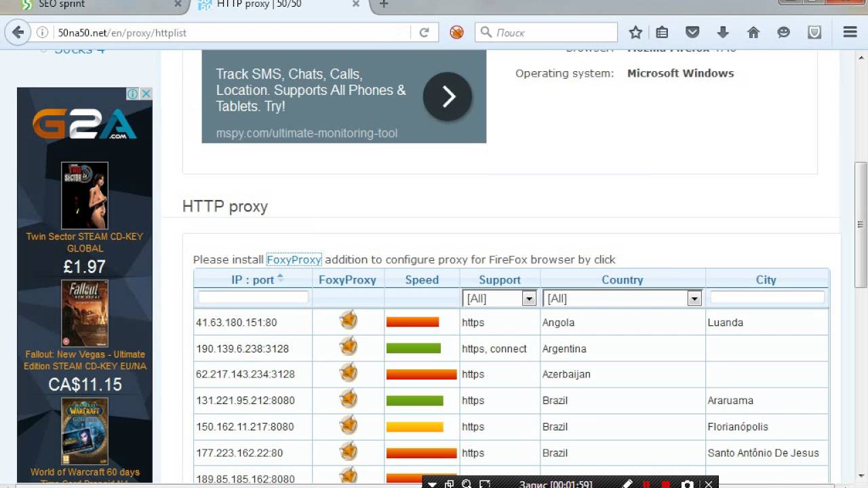Stop the screen recording
The image size is (868, 488).
667,484
